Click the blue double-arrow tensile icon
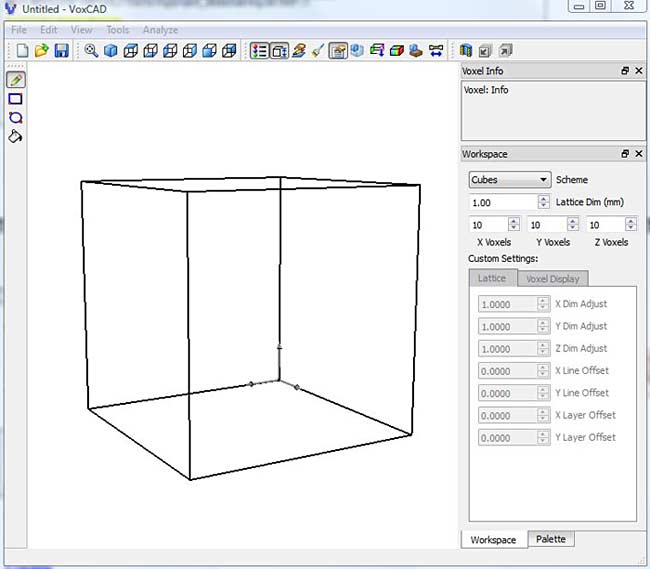The width and height of the screenshot is (650, 569). click(x=436, y=51)
